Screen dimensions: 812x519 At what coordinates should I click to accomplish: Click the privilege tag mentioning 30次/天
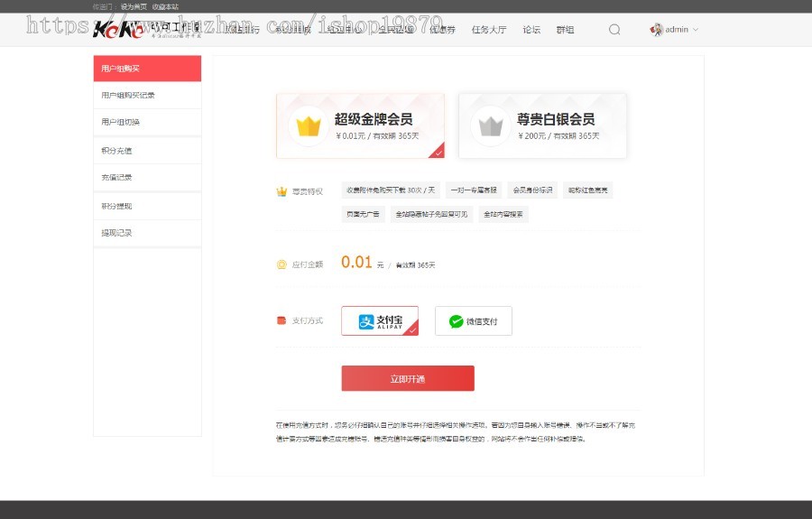391,190
